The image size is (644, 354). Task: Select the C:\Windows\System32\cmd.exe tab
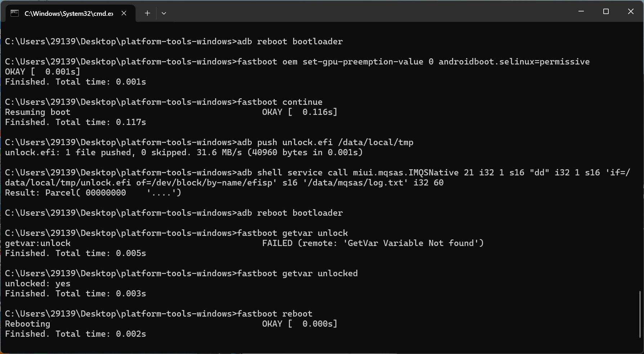point(68,13)
